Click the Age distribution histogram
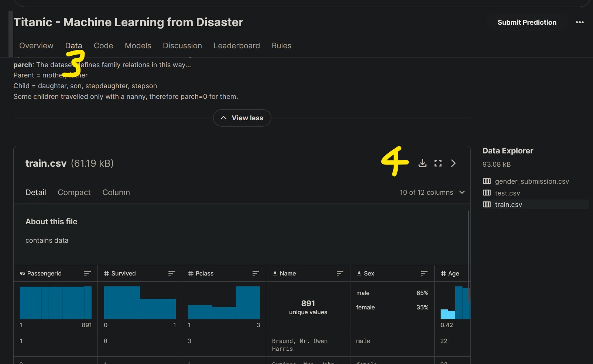Screen dimensions: 593x364 (455, 303)
